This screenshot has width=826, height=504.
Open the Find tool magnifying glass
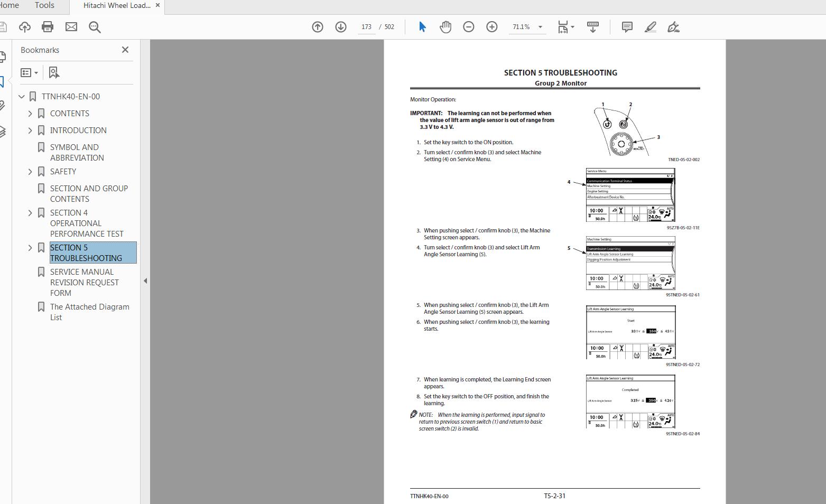(95, 26)
